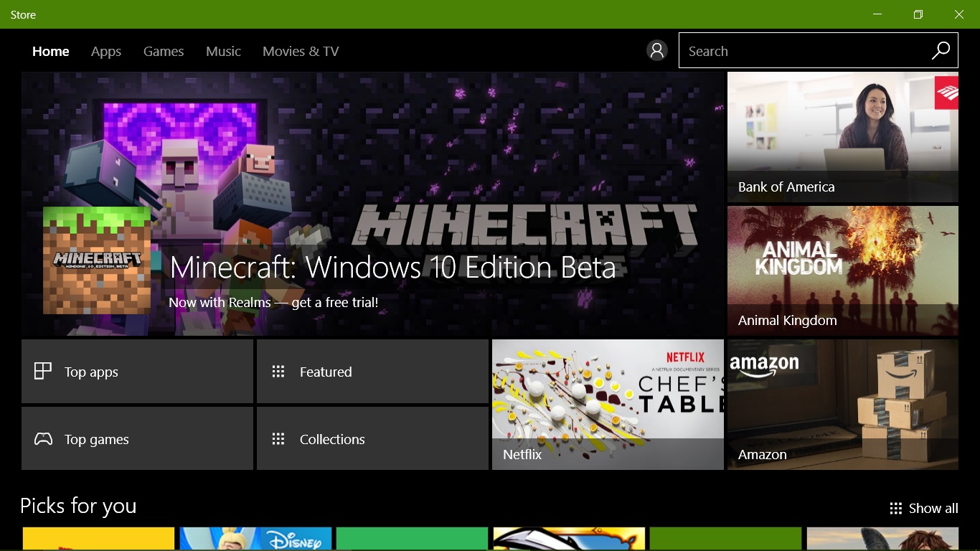Click the 'Now with Realms' subtitle text

point(273,303)
